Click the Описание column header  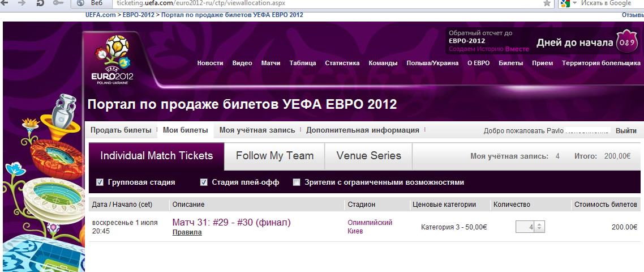point(188,205)
